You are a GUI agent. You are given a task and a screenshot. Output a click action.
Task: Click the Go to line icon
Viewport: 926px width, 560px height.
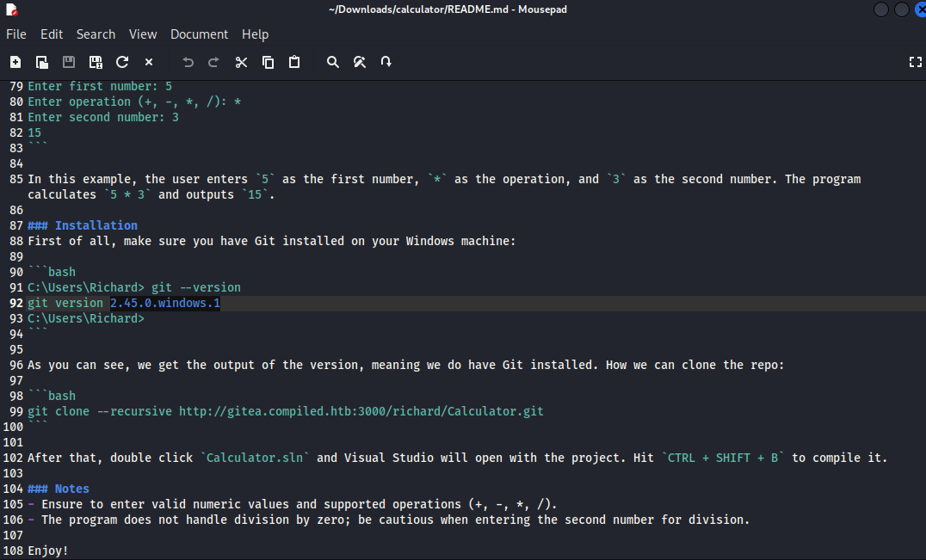coord(386,62)
